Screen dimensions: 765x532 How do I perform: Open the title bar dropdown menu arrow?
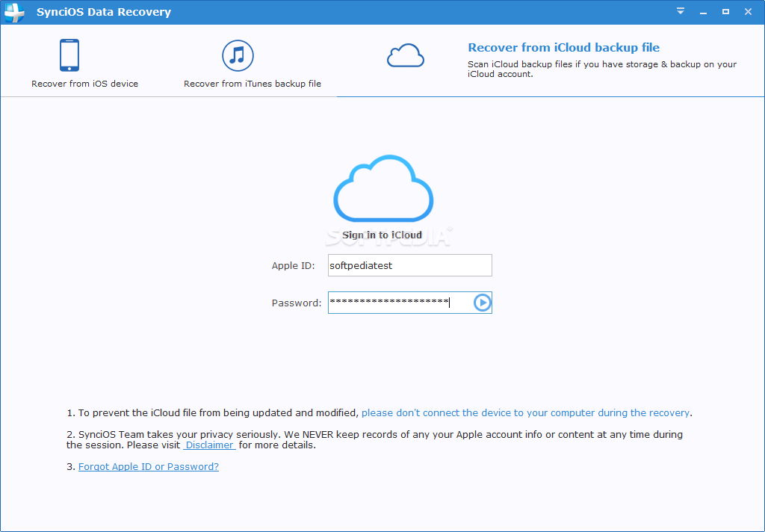pyautogui.click(x=681, y=11)
